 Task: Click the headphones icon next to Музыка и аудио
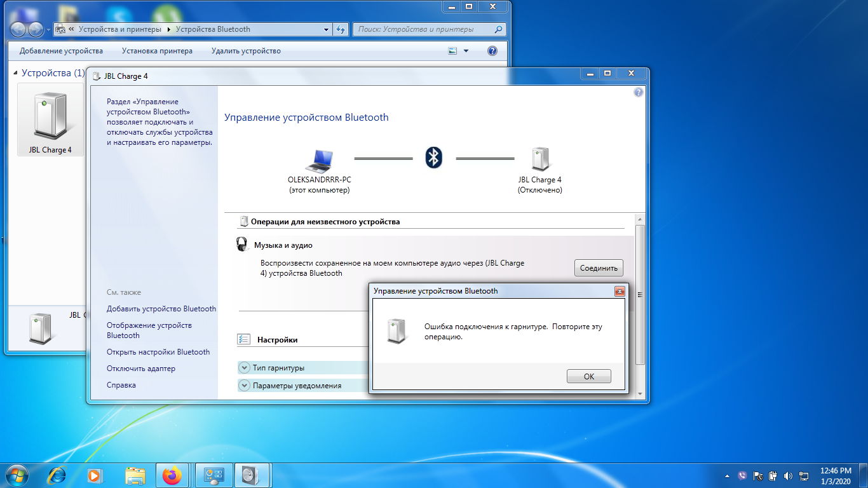pos(242,244)
